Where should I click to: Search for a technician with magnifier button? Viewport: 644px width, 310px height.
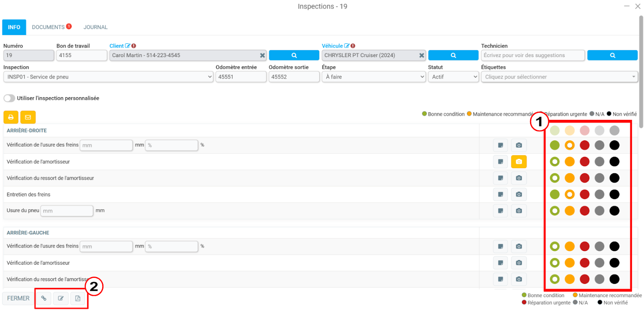pyautogui.click(x=612, y=55)
